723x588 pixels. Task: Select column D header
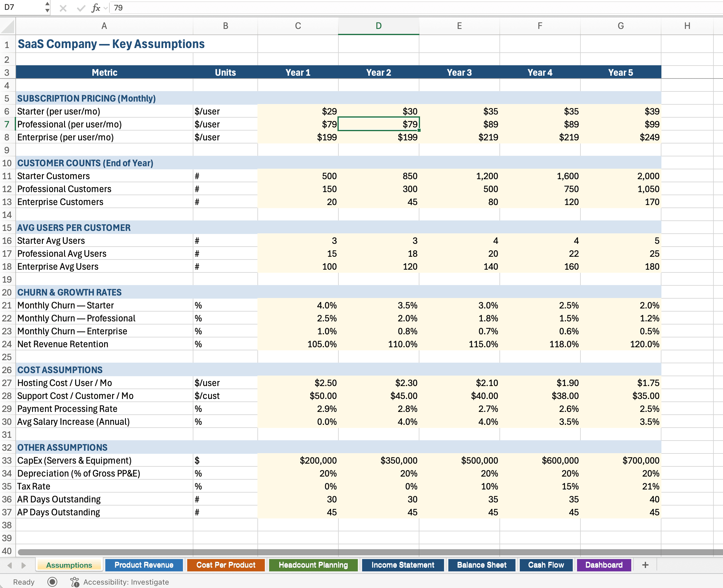click(x=378, y=26)
